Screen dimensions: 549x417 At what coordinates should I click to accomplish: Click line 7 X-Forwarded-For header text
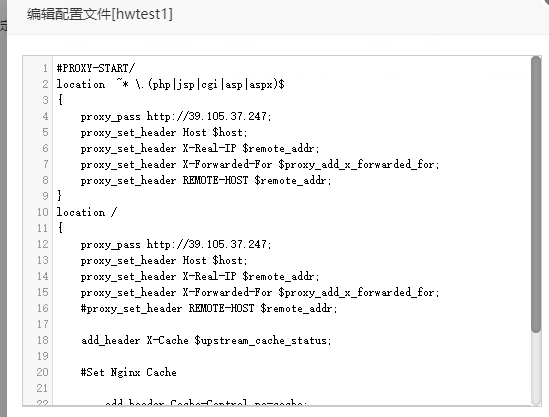(260, 164)
